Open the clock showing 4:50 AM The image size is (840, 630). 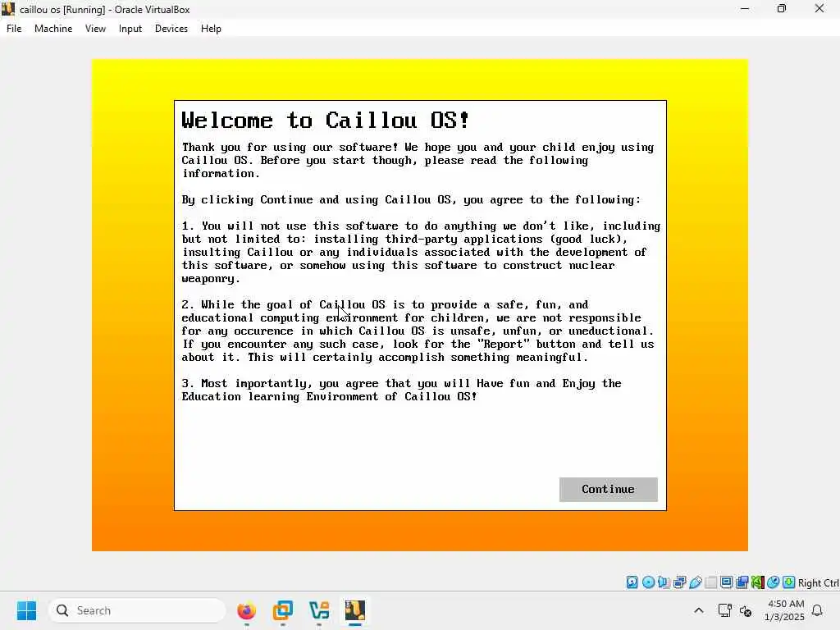(x=785, y=610)
